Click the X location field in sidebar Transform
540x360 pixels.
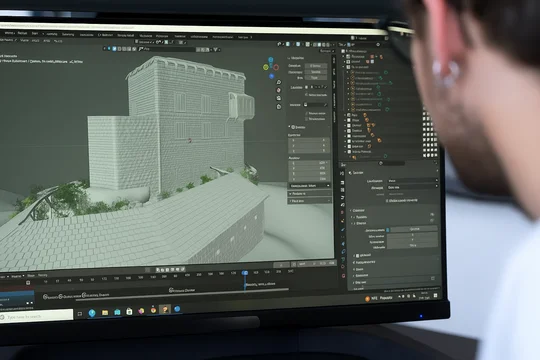(309, 141)
